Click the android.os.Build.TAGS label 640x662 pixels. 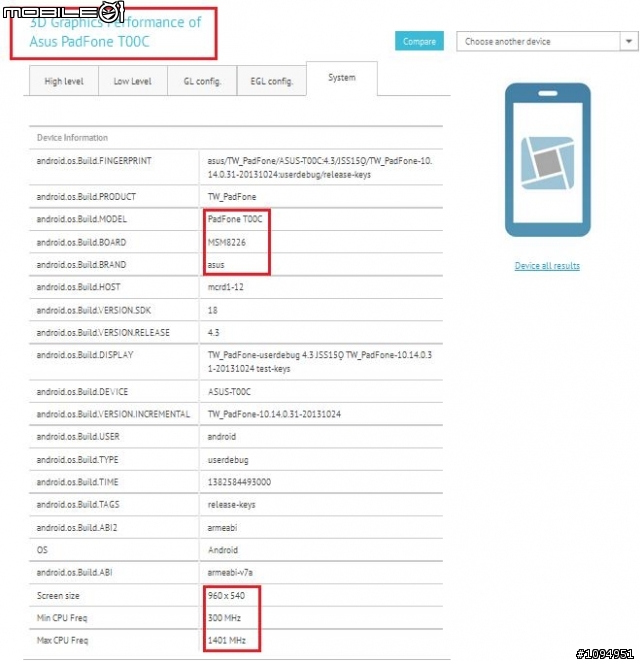78,505
